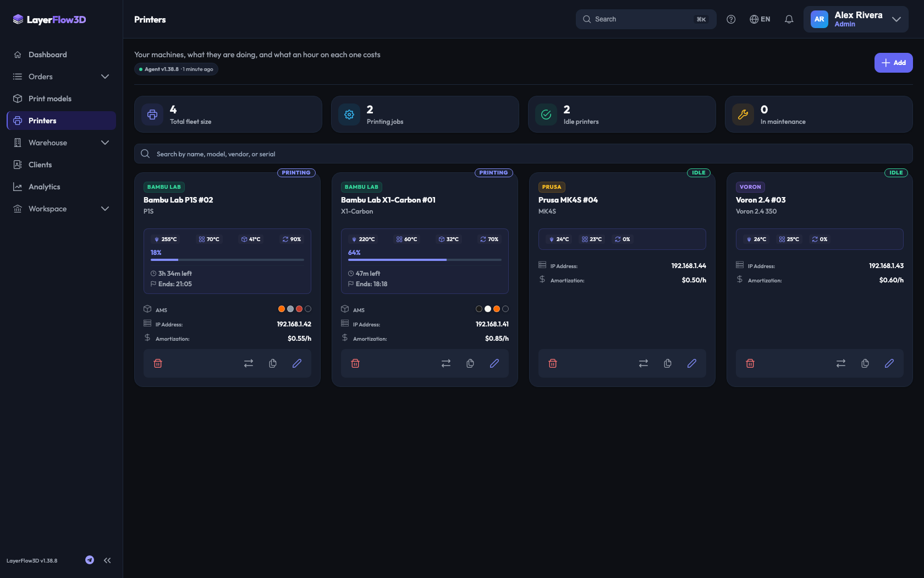The width and height of the screenshot is (924, 578).
Task: Click transfer icon on Bambu Lab P1S #02
Action: (249, 363)
